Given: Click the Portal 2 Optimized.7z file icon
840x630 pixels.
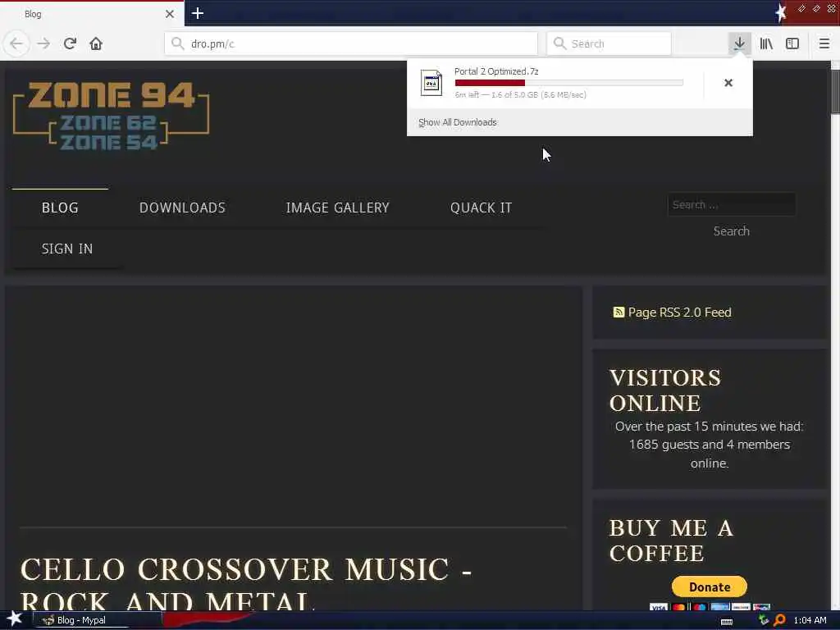Looking at the screenshot, I should (431, 83).
